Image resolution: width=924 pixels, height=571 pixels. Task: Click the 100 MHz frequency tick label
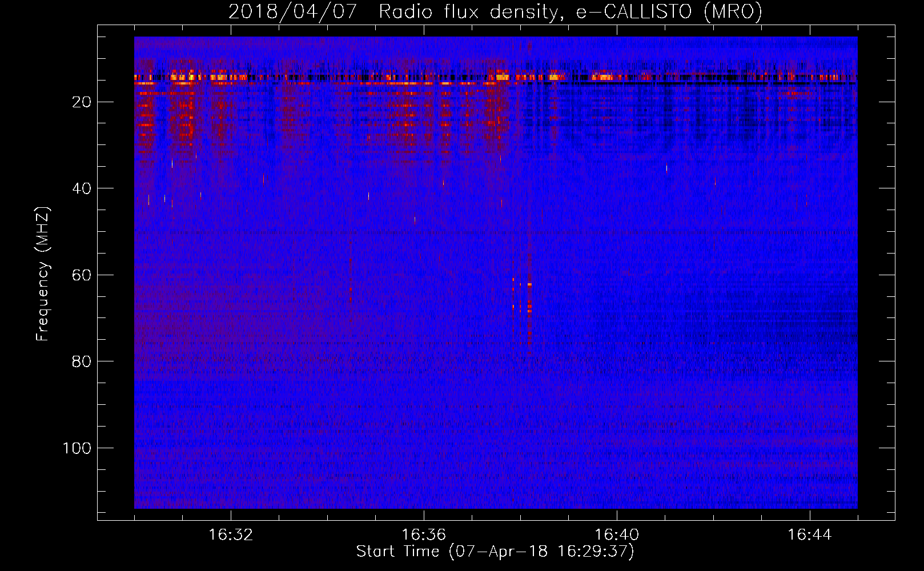pyautogui.click(x=77, y=448)
